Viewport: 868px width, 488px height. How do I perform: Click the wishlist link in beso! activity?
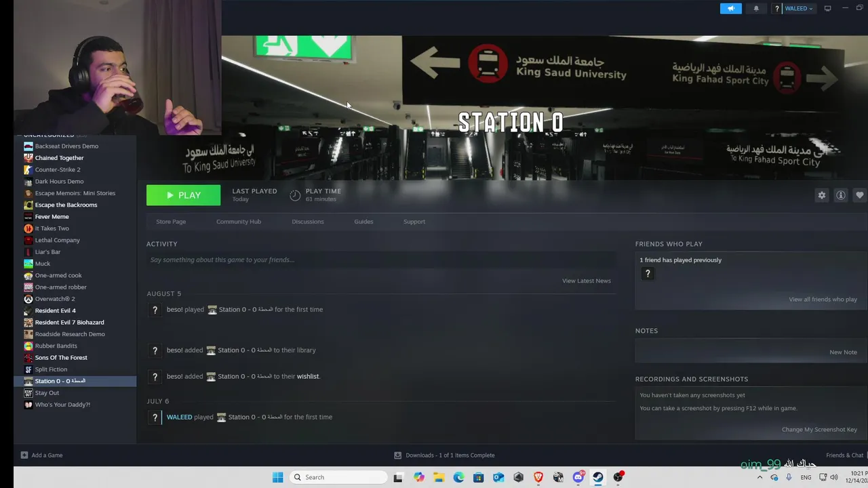pos(307,376)
